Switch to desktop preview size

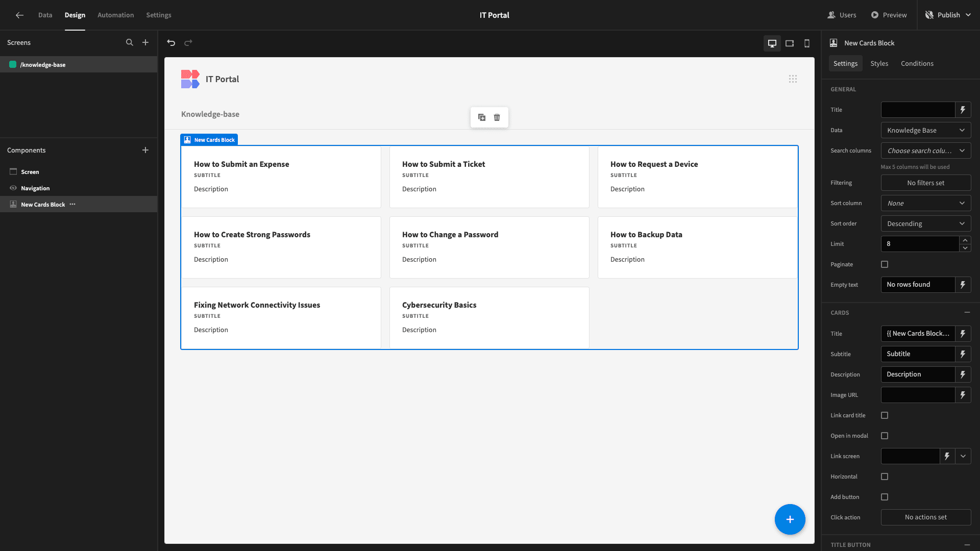pos(772,43)
